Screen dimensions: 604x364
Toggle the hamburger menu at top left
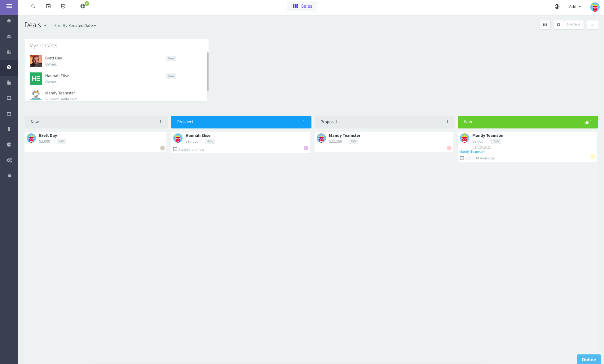pos(9,6)
